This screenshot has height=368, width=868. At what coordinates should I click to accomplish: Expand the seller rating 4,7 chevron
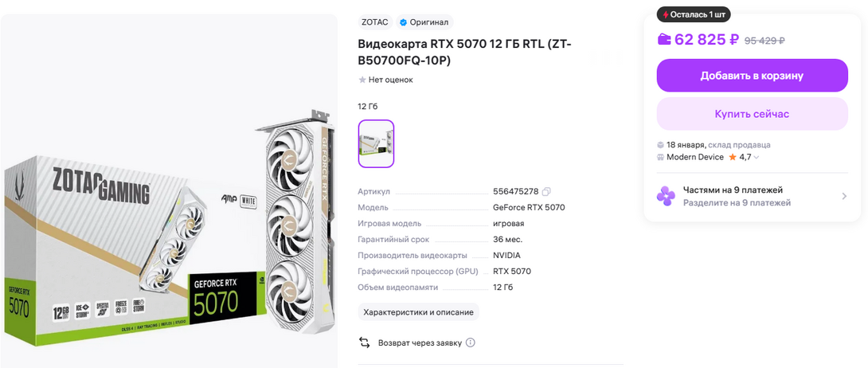[757, 157]
